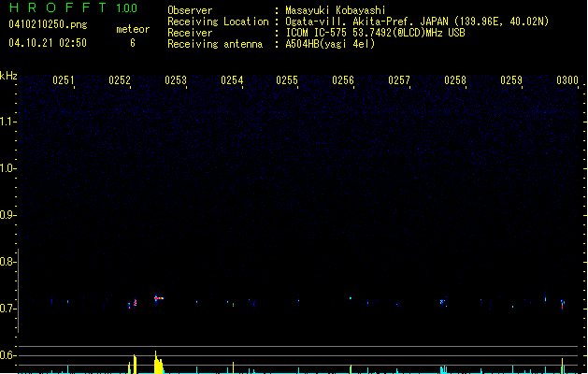Click the Observer label
The height and width of the screenshot is (374, 588).
point(190,10)
